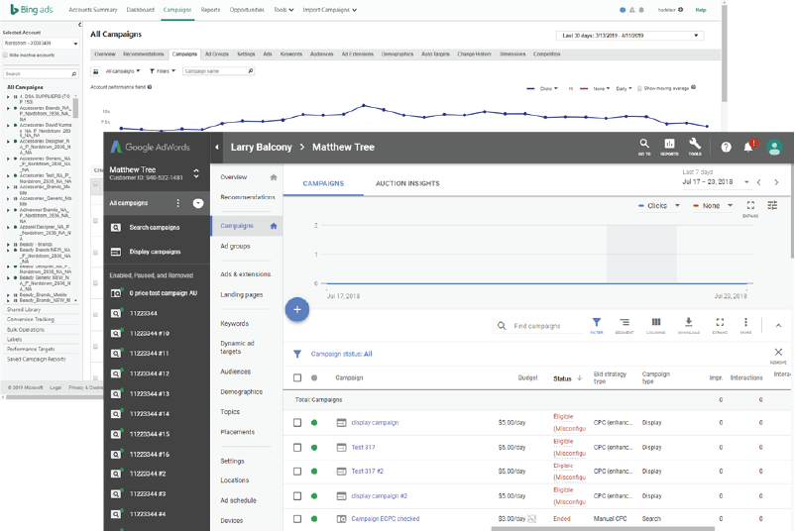Viewport: 795px width, 532px height.
Task: Switch to AUCTION INSIGHTS tab
Action: (407, 183)
